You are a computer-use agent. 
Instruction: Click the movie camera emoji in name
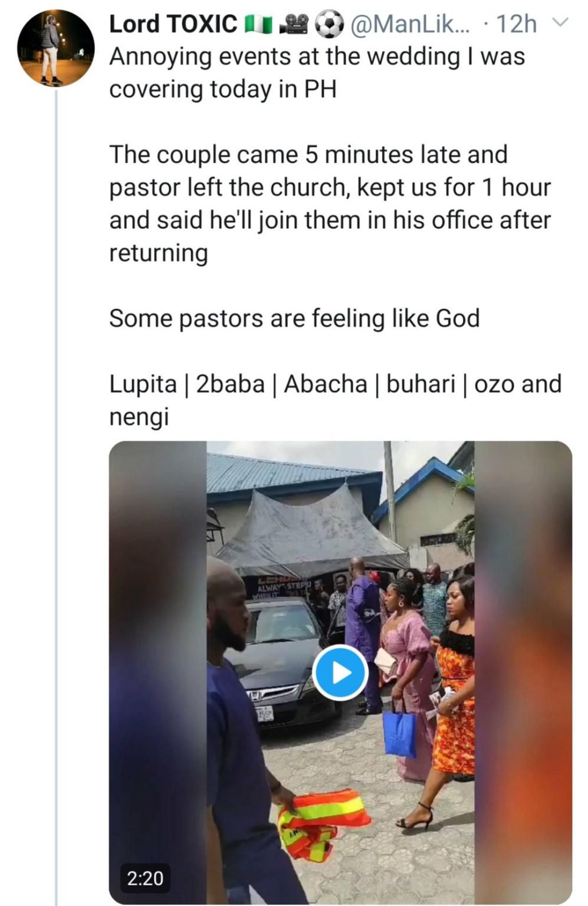tap(294, 24)
